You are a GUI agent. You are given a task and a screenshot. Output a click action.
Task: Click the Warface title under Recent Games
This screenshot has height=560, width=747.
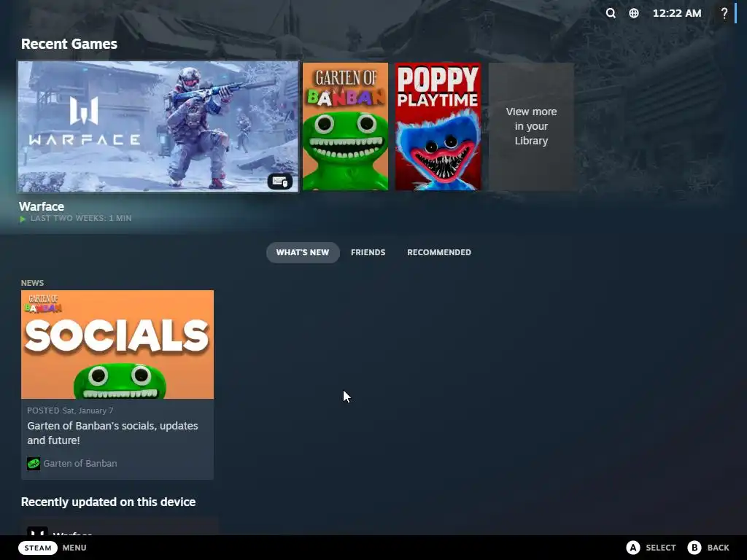(x=42, y=206)
